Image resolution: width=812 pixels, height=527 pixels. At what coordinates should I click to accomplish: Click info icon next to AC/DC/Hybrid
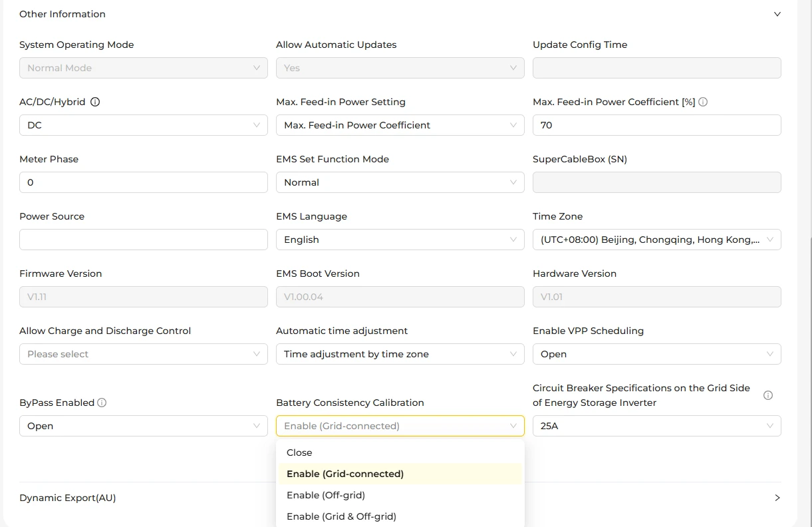coord(95,102)
